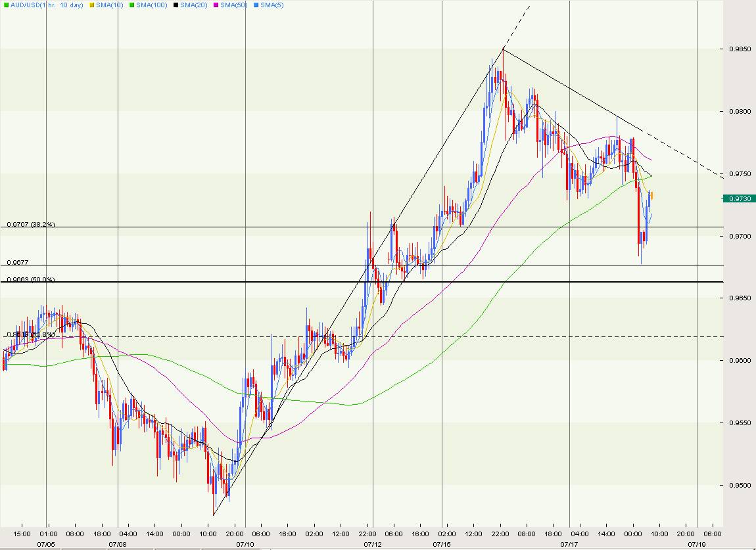This screenshot has width=756, height=550.
Task: Click the blue SMA(5) legend square
Action: (x=256, y=5)
